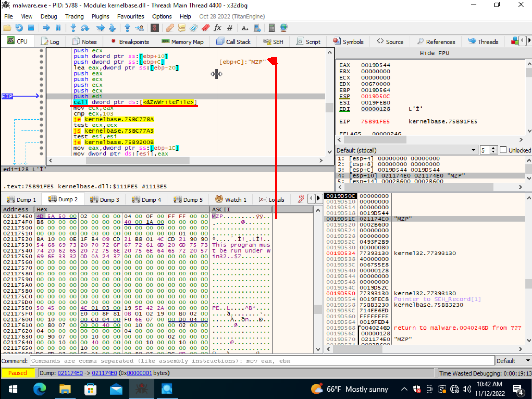Toggle the Unlocked checkbox in arguments panel

click(503, 150)
